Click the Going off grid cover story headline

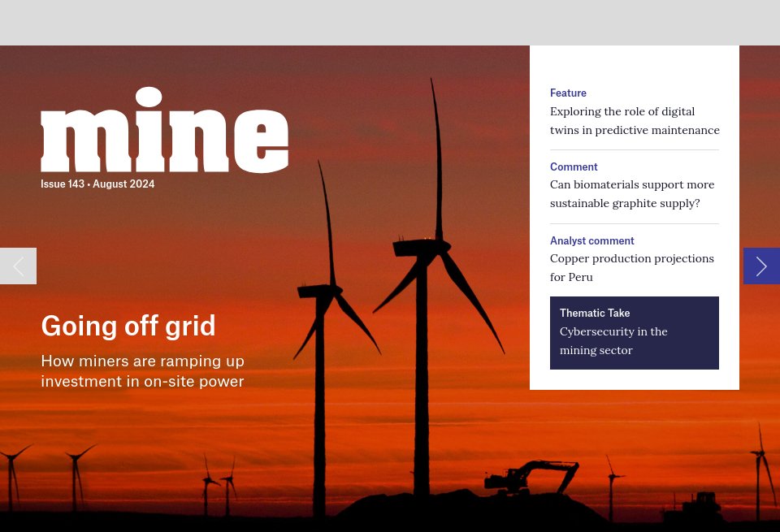tap(128, 326)
